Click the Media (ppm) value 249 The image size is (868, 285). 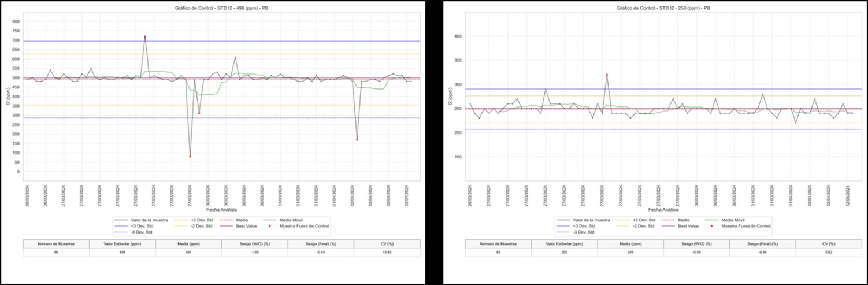tap(630, 253)
